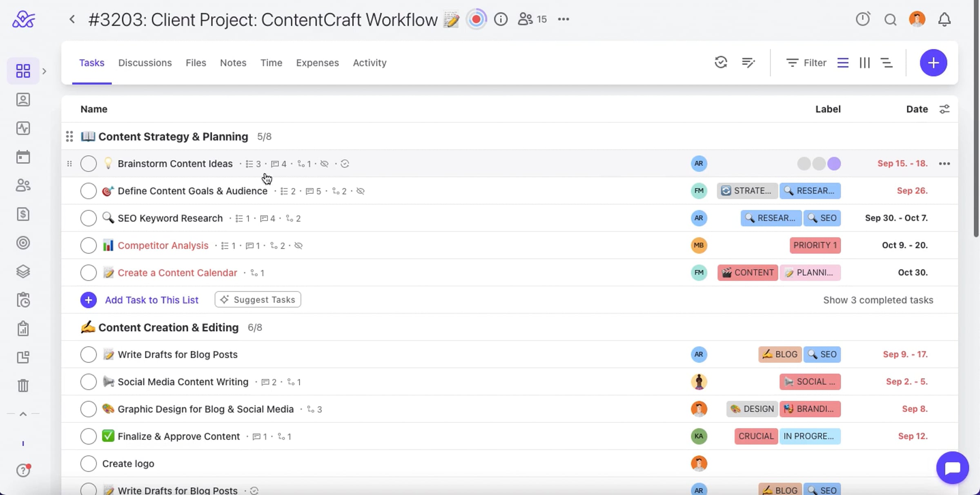Switch to the Tasks tab
Screen dimensions: 980x495
coord(92,63)
